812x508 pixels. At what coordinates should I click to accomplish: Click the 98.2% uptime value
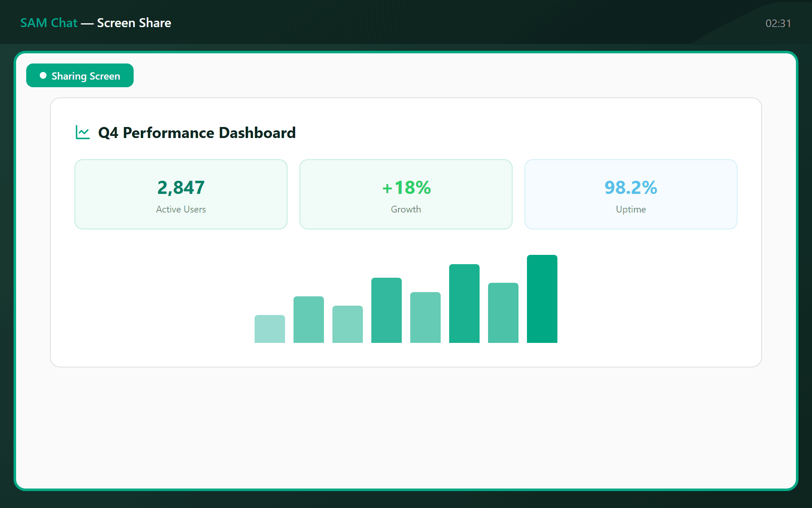631,188
